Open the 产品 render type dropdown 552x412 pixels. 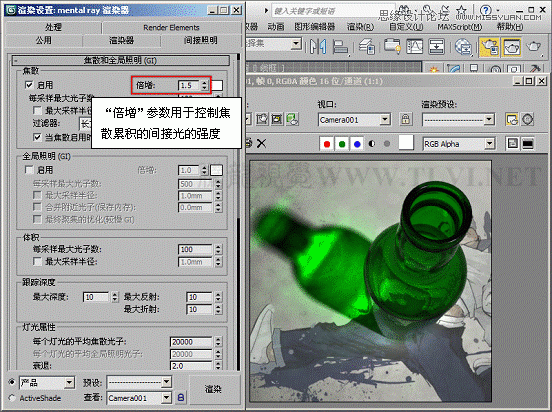click(x=47, y=382)
